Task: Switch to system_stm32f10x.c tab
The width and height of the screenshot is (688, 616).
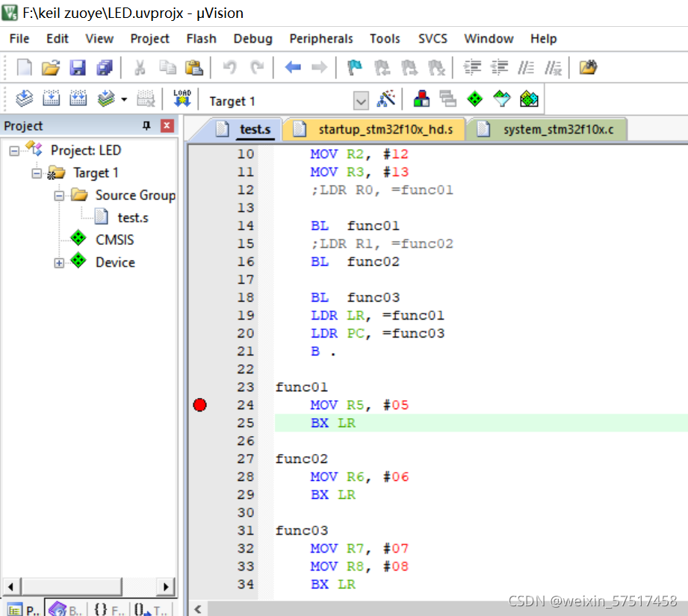Action: [548, 129]
